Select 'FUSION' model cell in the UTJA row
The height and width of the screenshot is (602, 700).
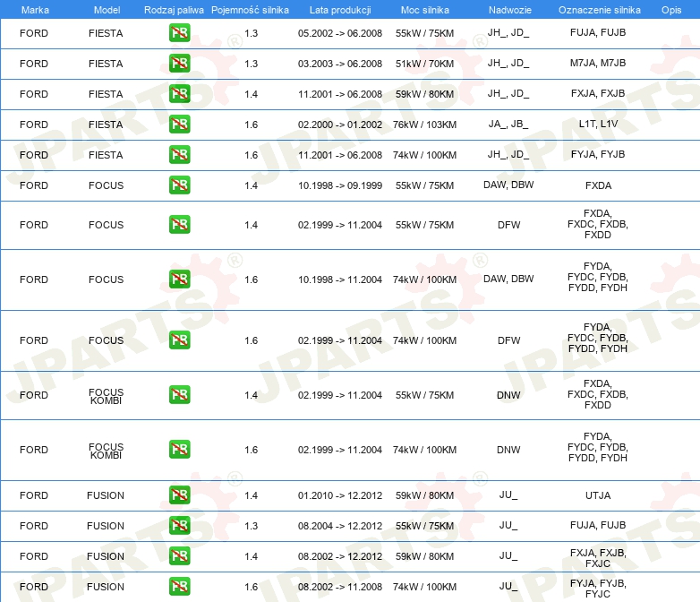pyautogui.click(x=106, y=495)
